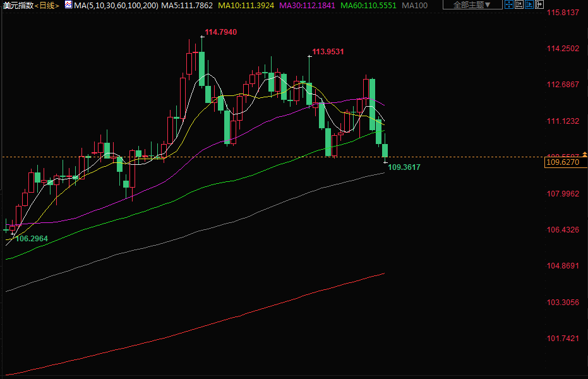
Task: Click the gray MA100 legend label
Action: [x=415, y=5]
